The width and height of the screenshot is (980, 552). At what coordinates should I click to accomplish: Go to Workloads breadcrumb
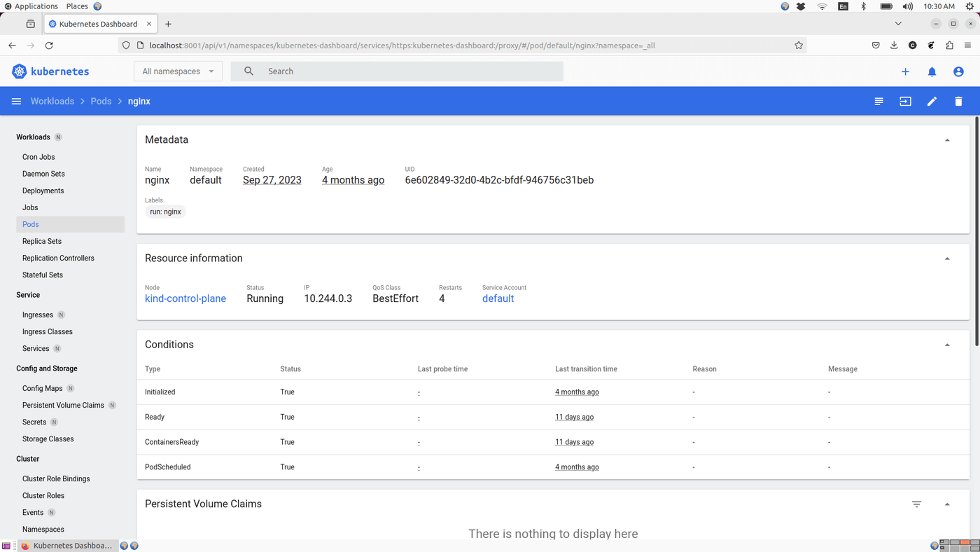coord(52,102)
